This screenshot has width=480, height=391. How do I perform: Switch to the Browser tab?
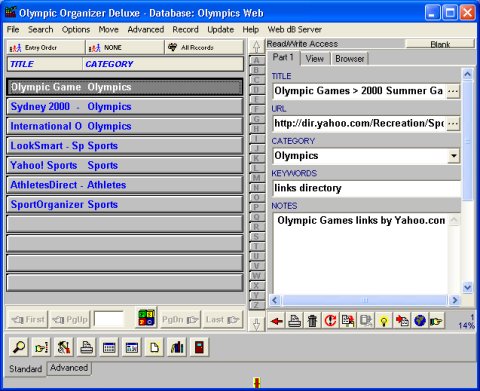[349, 59]
